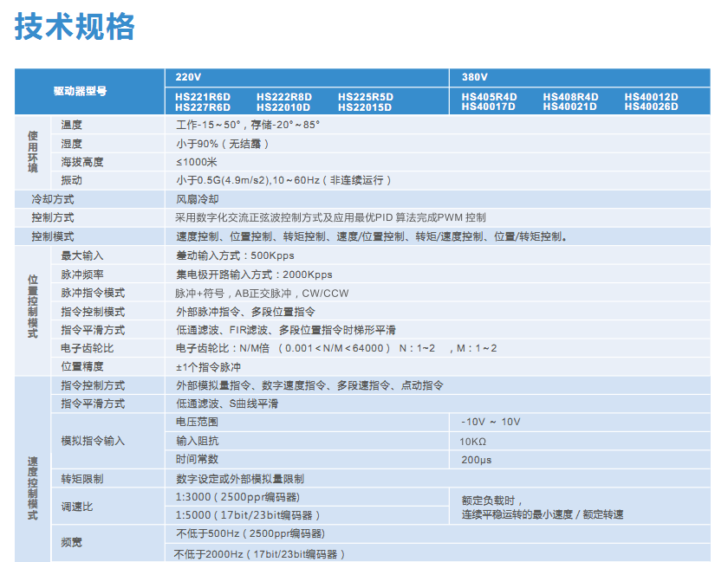The width and height of the screenshot is (728, 562).
Task: Click model HS405R4D under 380V
Action: [x=489, y=97]
